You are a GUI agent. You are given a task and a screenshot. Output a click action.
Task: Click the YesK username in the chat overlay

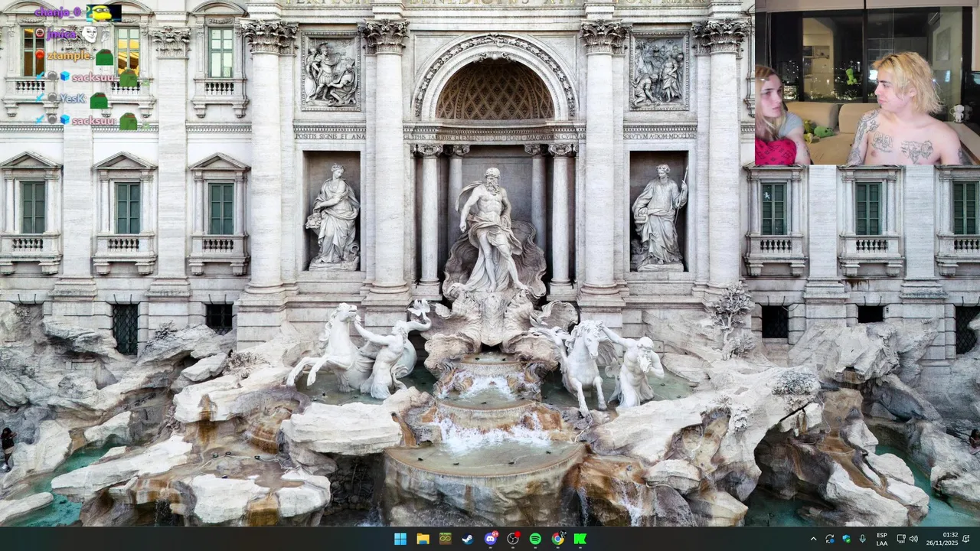pyautogui.click(x=72, y=99)
